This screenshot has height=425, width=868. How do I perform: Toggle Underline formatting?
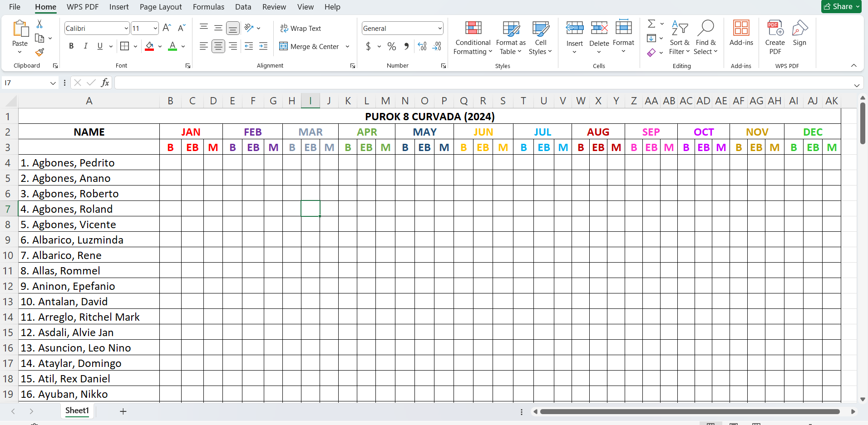[x=100, y=46]
